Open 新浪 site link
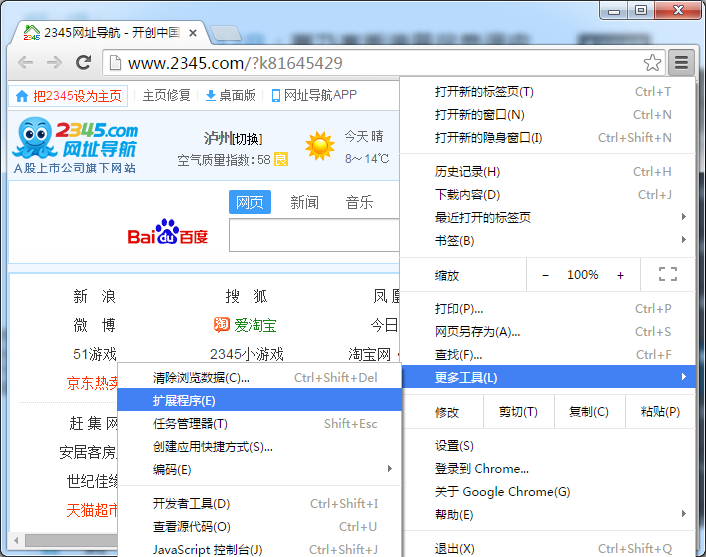Screen dimensions: 706x557 pos(95,296)
